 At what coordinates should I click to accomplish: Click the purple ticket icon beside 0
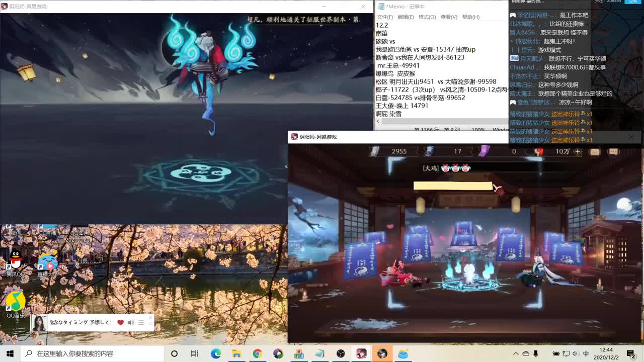click(x=484, y=151)
